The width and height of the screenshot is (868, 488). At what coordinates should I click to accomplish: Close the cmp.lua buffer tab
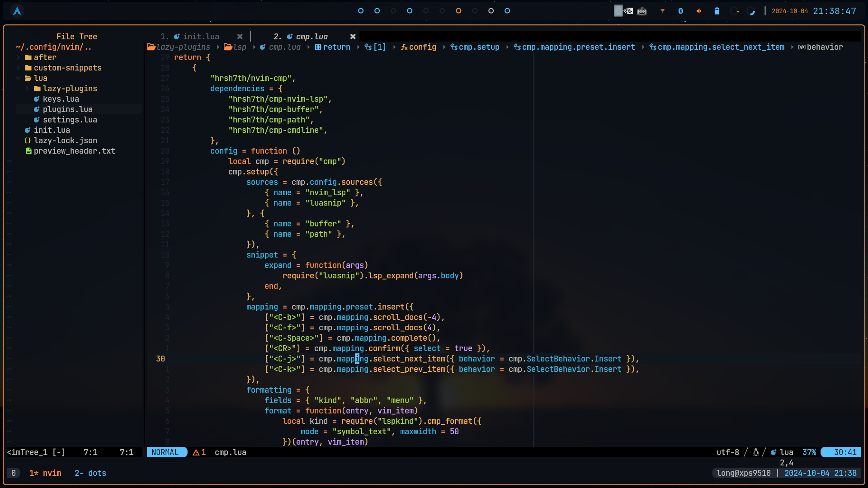point(353,37)
